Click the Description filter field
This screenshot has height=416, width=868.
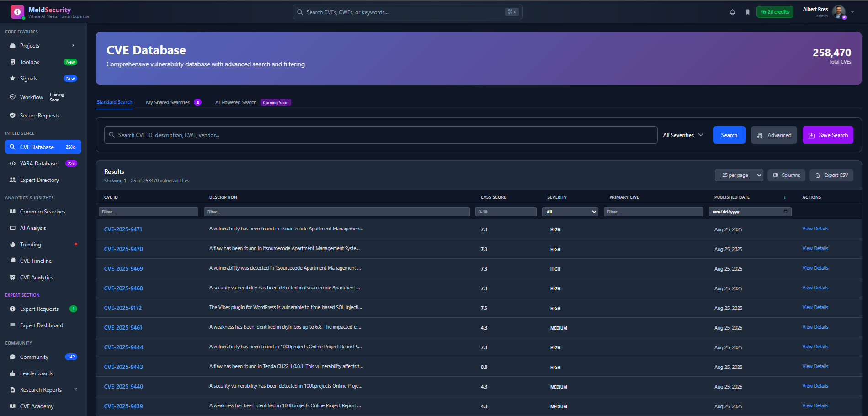pos(337,212)
